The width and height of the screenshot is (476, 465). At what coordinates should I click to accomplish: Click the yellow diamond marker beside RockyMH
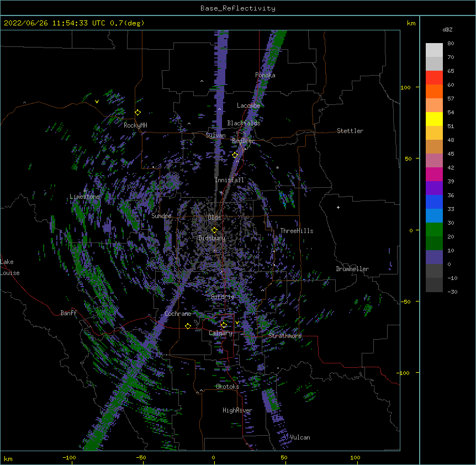(x=138, y=113)
